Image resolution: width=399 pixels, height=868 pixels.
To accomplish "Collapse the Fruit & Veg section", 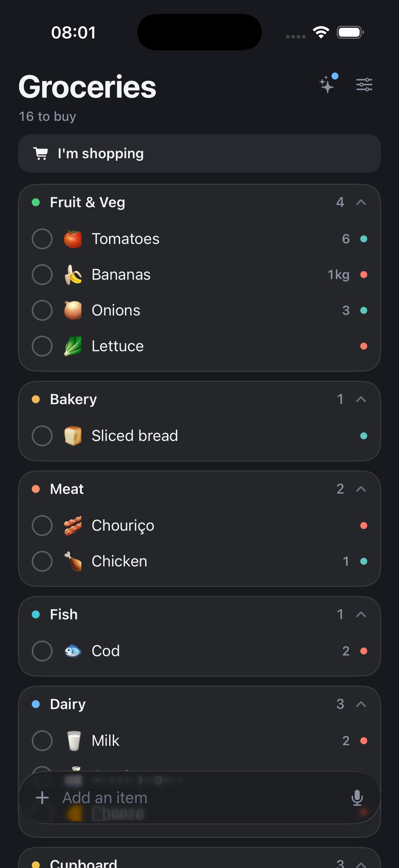I will [361, 202].
